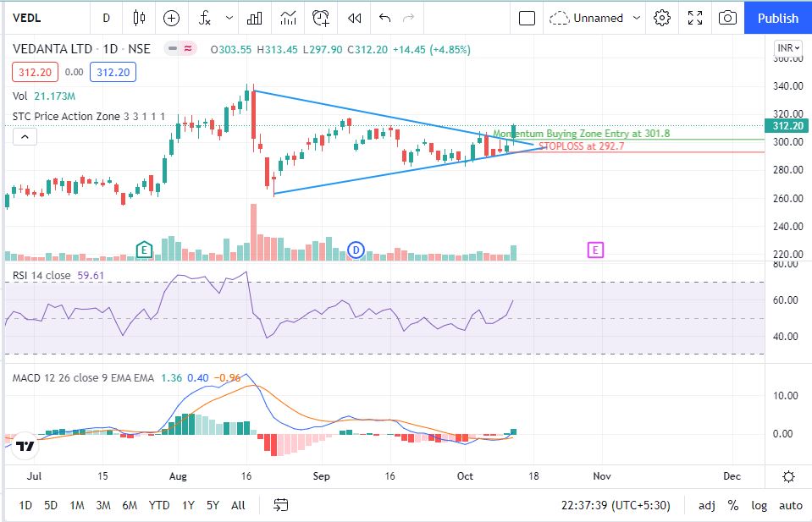Image resolution: width=812 pixels, height=522 pixels.
Task: Open the Indicators fx menu
Action: pyautogui.click(x=206, y=18)
